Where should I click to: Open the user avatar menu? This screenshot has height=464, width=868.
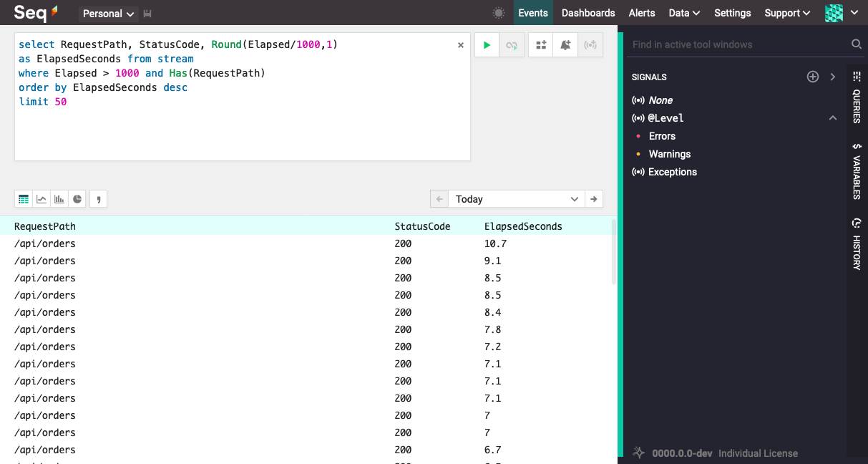(x=842, y=13)
